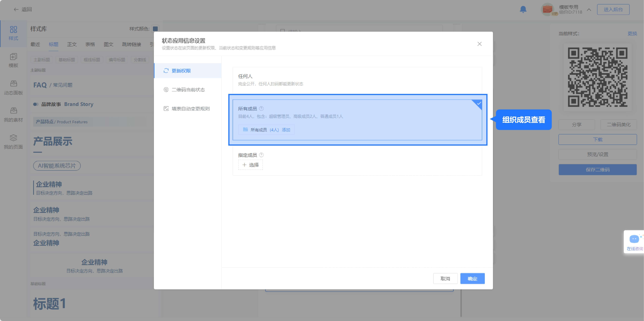Switch to 填表自动变更规则 tab
Viewport: 644px width, 321px height.
(190, 109)
